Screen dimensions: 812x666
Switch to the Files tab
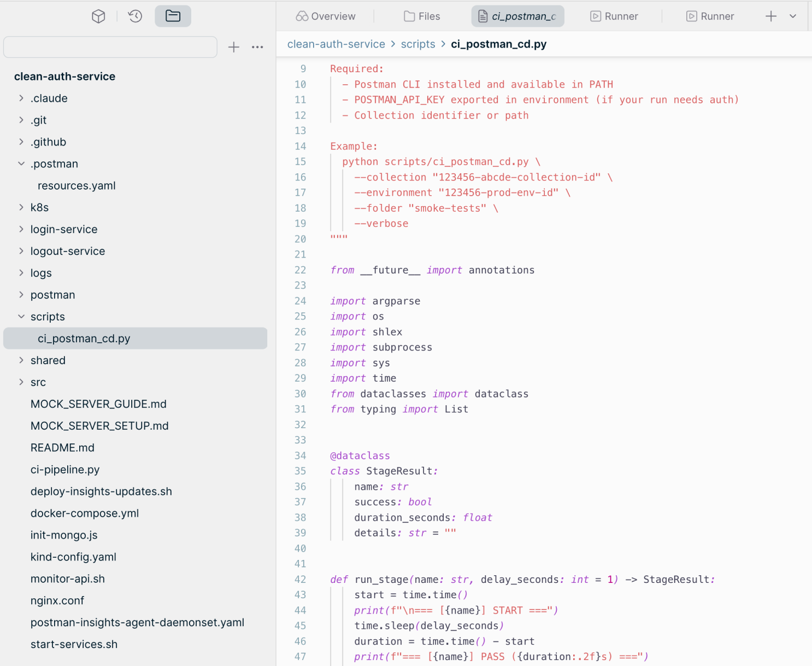point(421,16)
